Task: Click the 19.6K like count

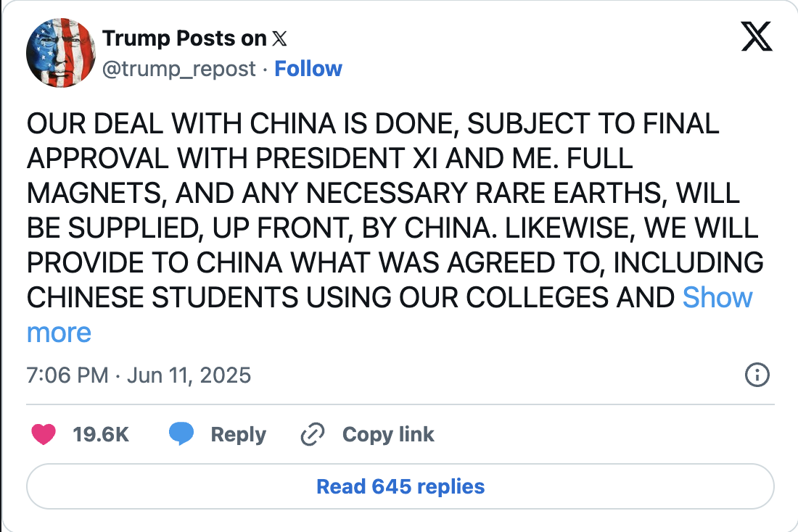Action: click(101, 434)
